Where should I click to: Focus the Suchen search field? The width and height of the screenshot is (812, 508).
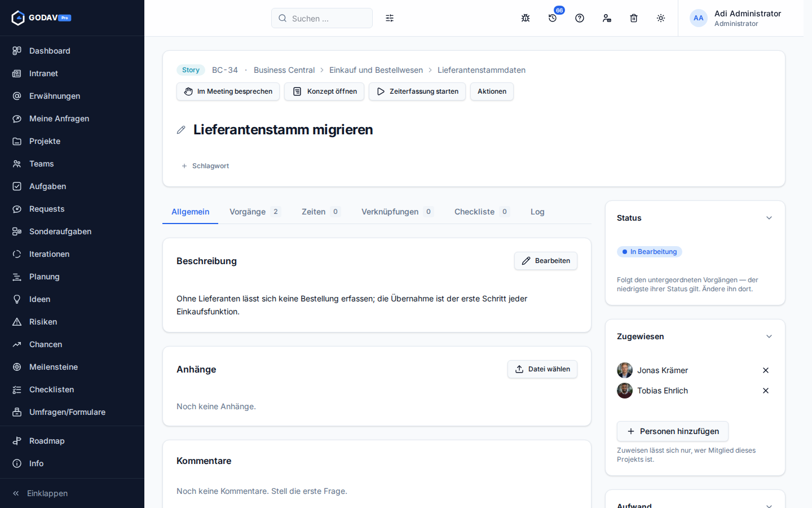tap(322, 18)
